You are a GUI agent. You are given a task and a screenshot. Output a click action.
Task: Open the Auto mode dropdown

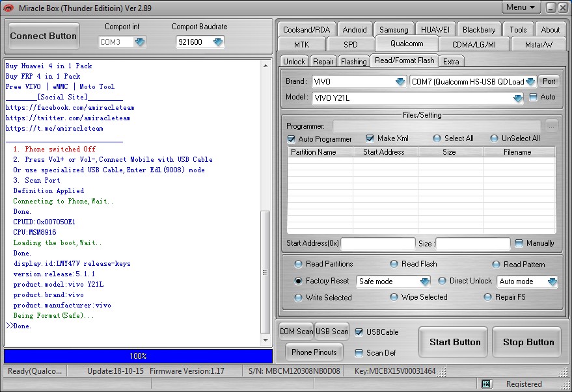click(x=552, y=281)
